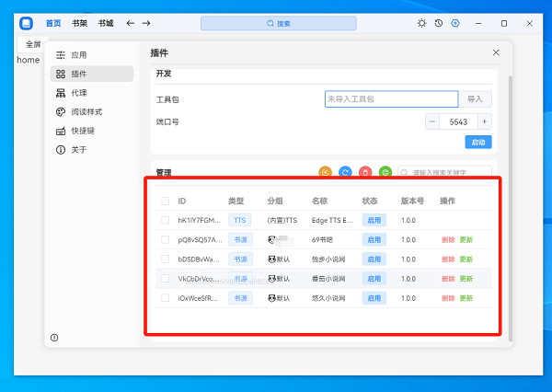Open settings hexagon icon in title bar
Image resolution: width=552 pixels, height=392 pixels.
pos(455,23)
